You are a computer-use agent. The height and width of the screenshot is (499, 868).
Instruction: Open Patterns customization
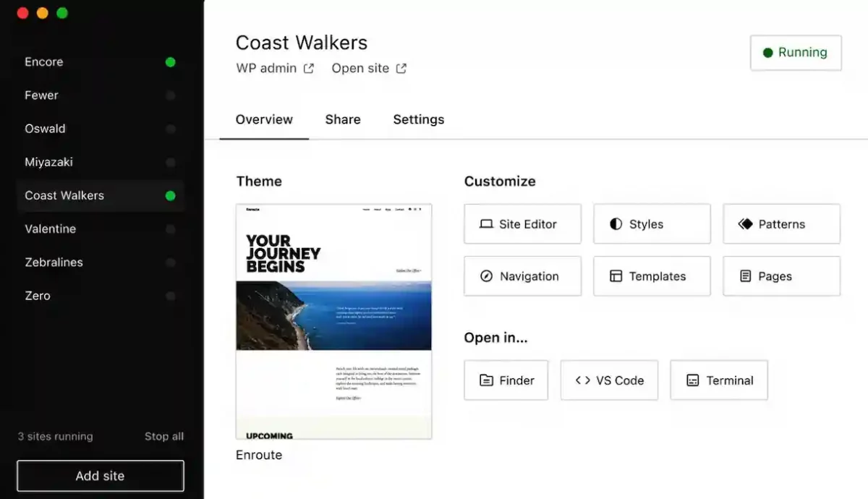(x=781, y=224)
